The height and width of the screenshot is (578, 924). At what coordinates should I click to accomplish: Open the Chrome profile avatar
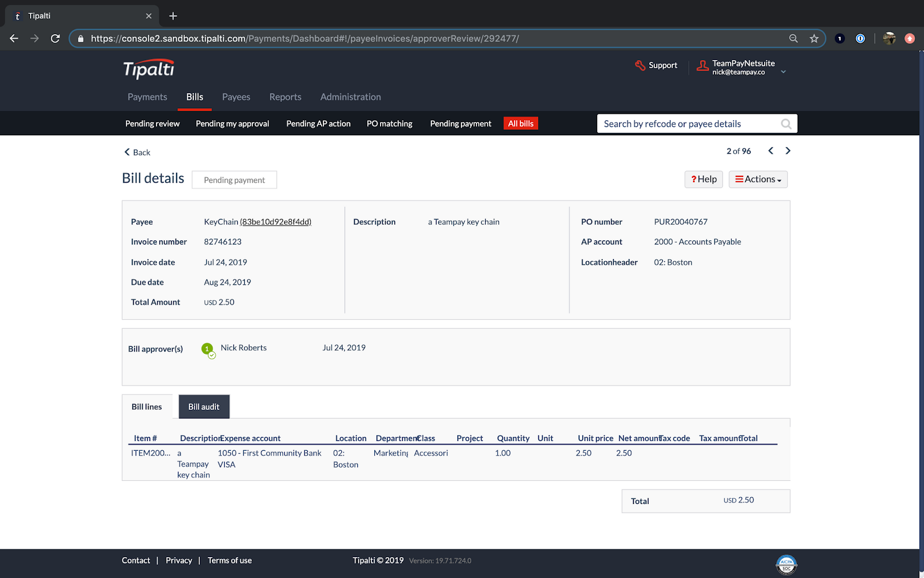[x=889, y=39]
